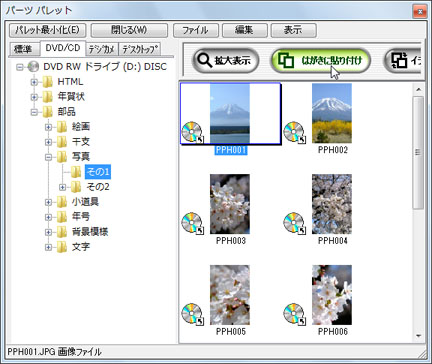Click the 閉じる(W) button
Image resolution: width=432 pixels, height=364 pixels.
coord(129,30)
